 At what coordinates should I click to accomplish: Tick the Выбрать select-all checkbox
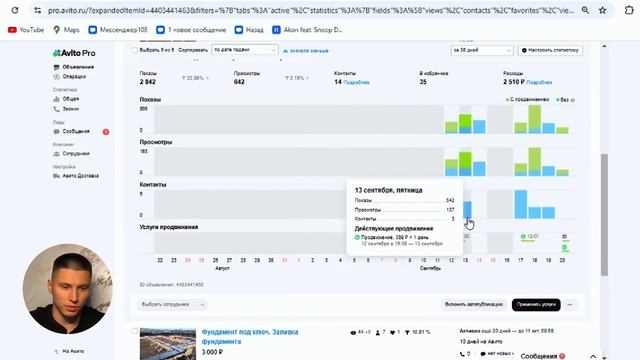point(135,50)
